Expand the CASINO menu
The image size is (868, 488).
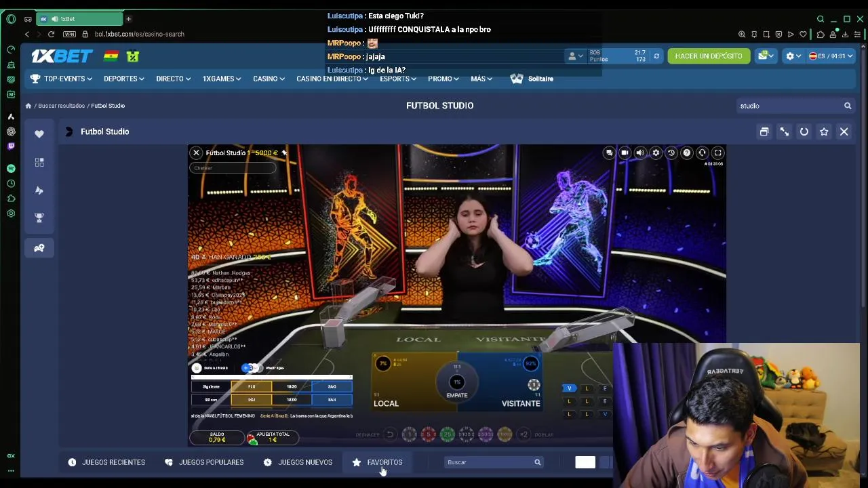click(269, 79)
